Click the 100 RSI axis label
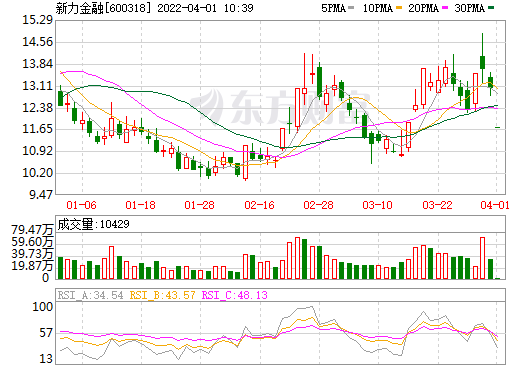 [43, 307]
